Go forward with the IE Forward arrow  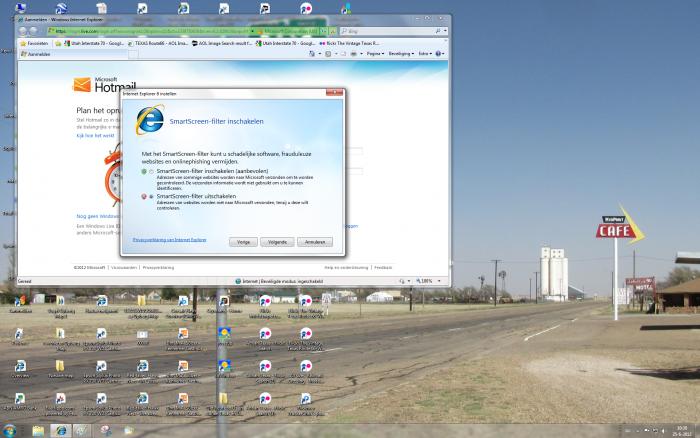coord(33,31)
